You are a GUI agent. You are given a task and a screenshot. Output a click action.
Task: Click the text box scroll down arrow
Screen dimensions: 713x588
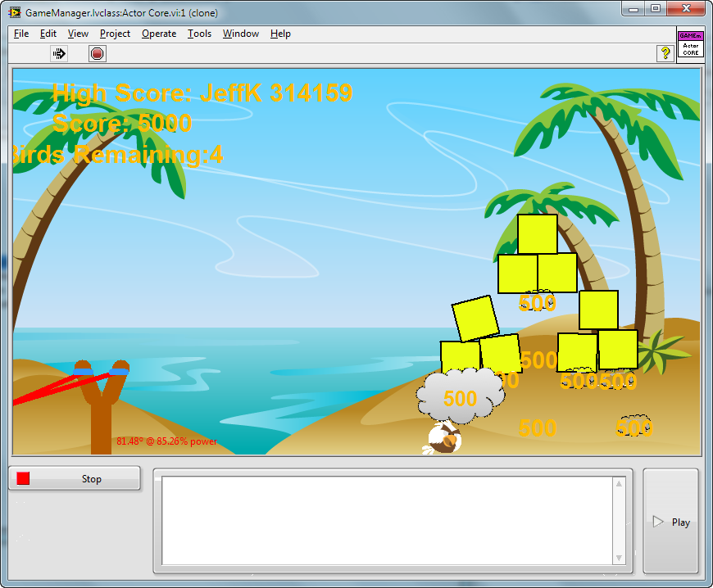point(619,558)
